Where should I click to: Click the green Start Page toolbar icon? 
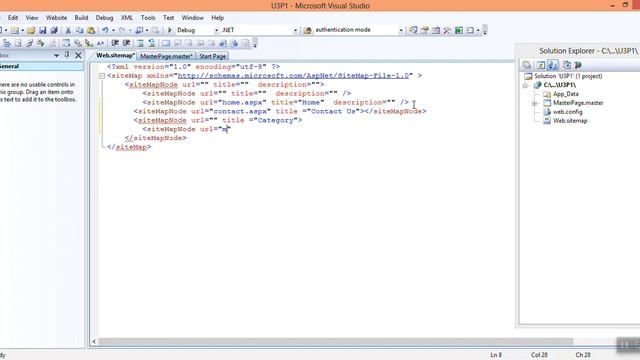(459, 30)
